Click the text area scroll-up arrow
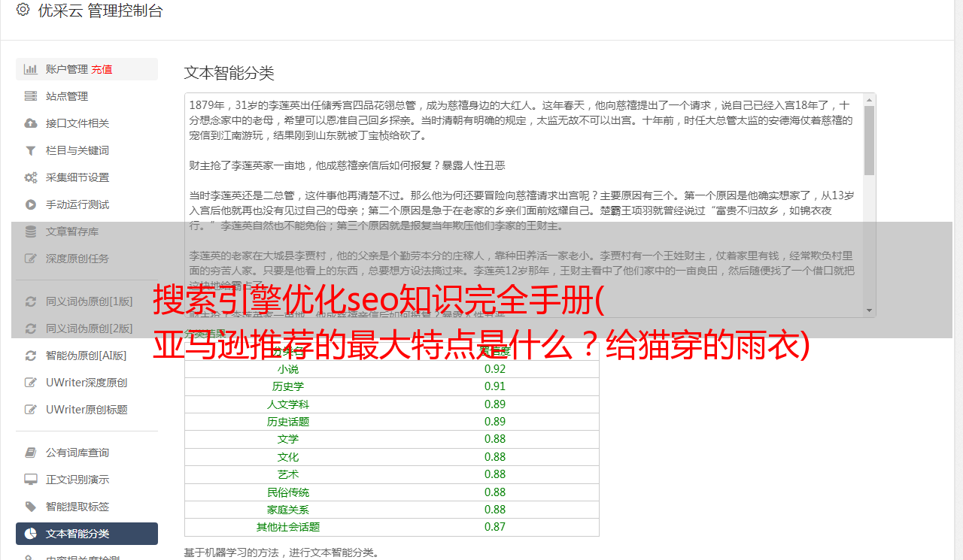 [x=869, y=99]
